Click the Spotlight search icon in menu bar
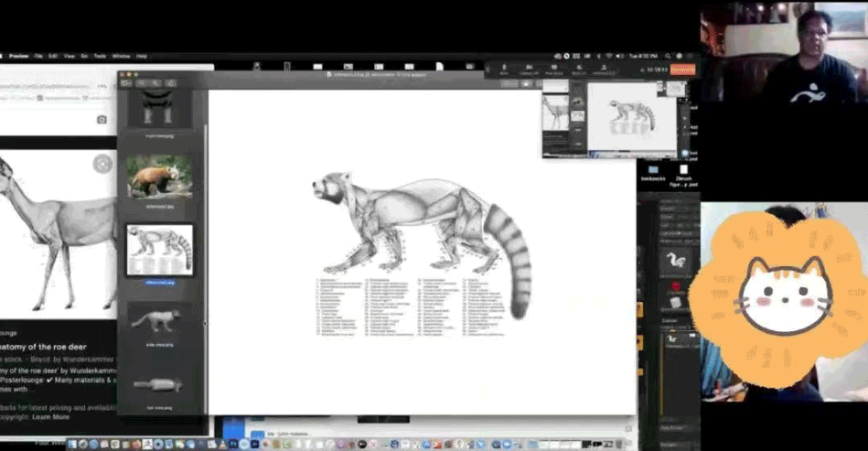This screenshot has width=868, height=451. tap(669, 57)
